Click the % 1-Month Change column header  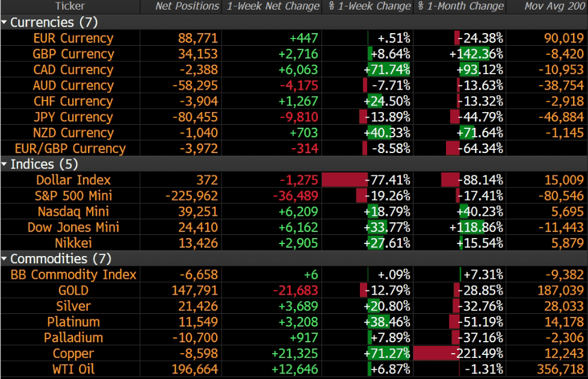(459, 7)
